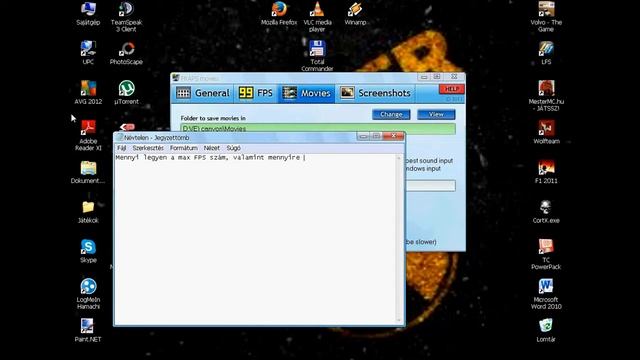
Task: Launch the LFS desktop icon
Action: [x=546, y=53]
